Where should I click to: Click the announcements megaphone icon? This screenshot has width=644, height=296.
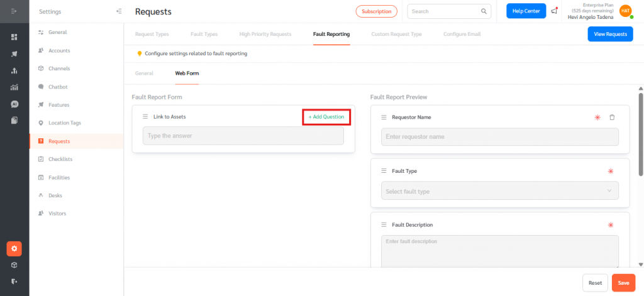[x=553, y=11]
